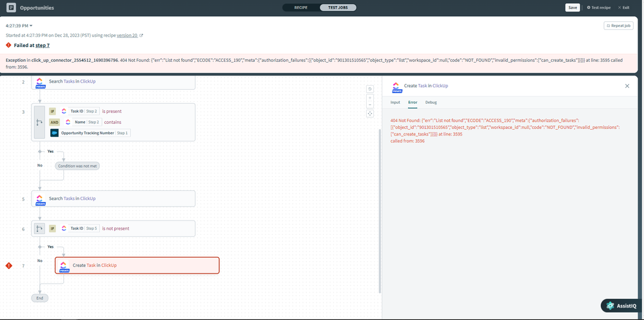Click the Save button
644x320 pixels.
572,7
